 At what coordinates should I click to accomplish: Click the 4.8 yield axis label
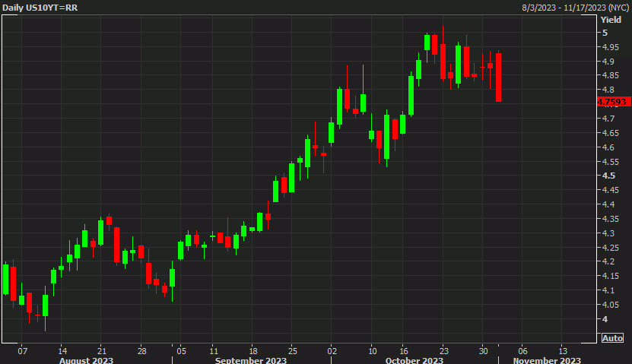tap(608, 90)
